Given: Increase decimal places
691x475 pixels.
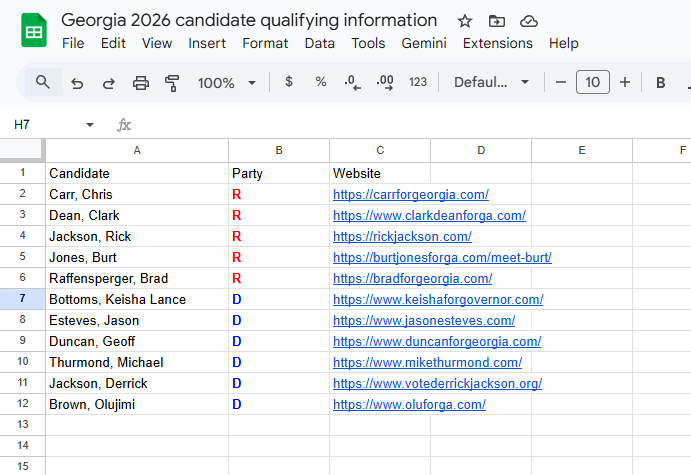Looking at the screenshot, I should (x=385, y=82).
